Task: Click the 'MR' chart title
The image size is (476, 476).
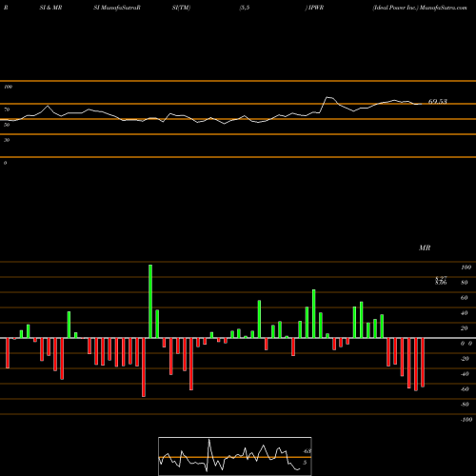Action: (425, 248)
